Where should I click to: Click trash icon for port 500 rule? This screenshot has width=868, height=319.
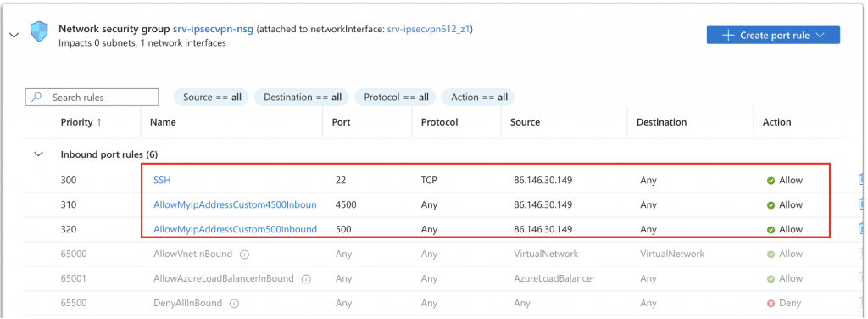pos(861,229)
